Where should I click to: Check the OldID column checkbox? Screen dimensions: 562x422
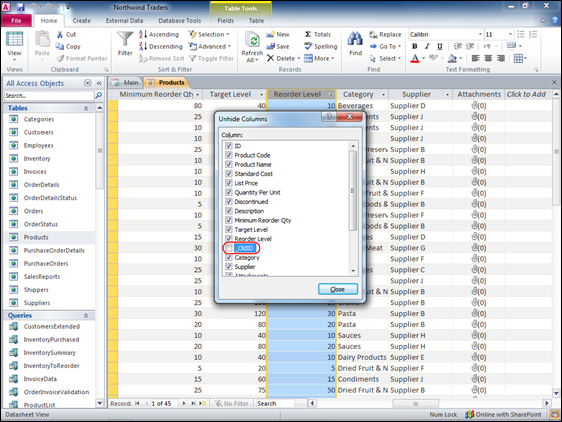229,248
